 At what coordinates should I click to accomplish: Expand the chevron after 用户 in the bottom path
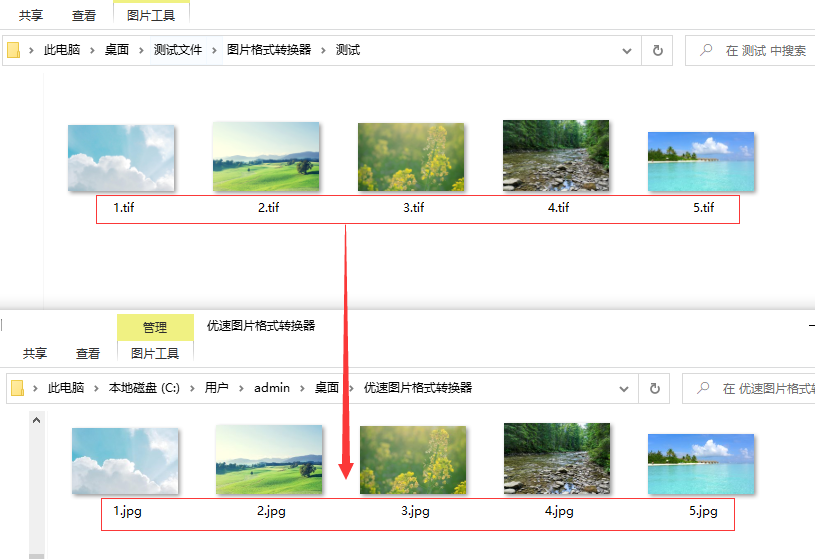pos(241,388)
